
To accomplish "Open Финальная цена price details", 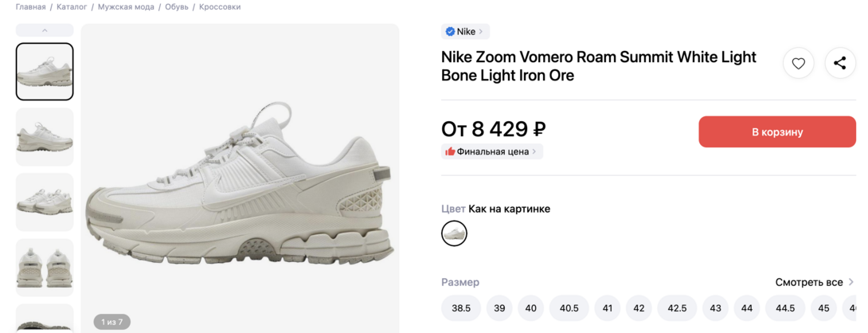I will pos(492,151).
